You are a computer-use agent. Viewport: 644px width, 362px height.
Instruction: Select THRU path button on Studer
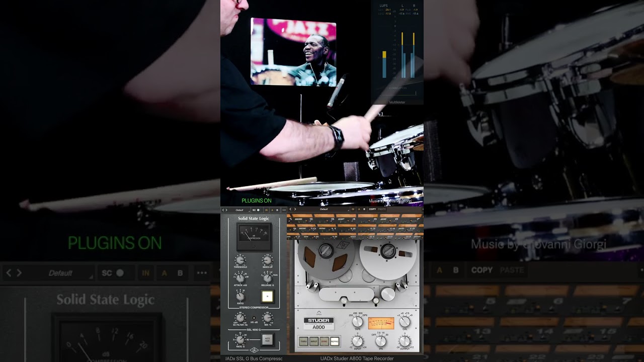304,341
